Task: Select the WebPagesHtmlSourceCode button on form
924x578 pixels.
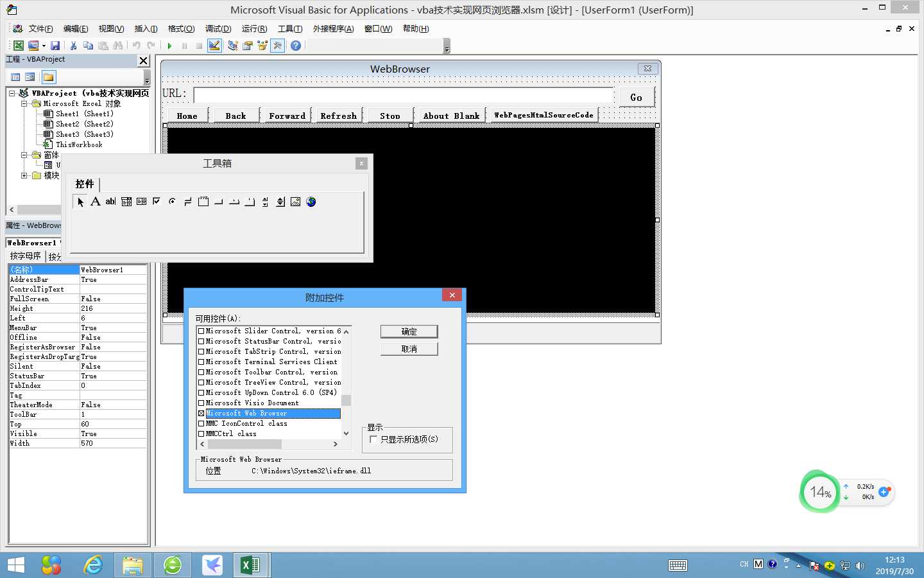Action: point(543,115)
